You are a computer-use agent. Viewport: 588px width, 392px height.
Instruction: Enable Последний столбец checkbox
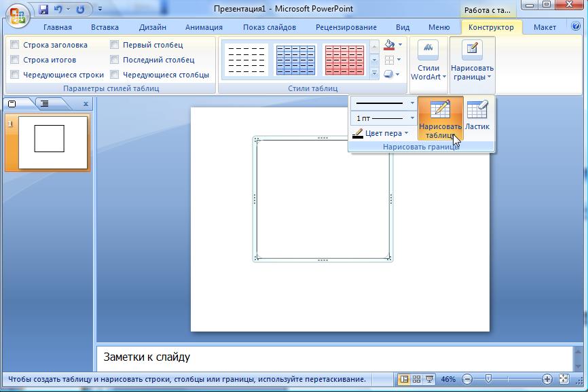(x=114, y=60)
